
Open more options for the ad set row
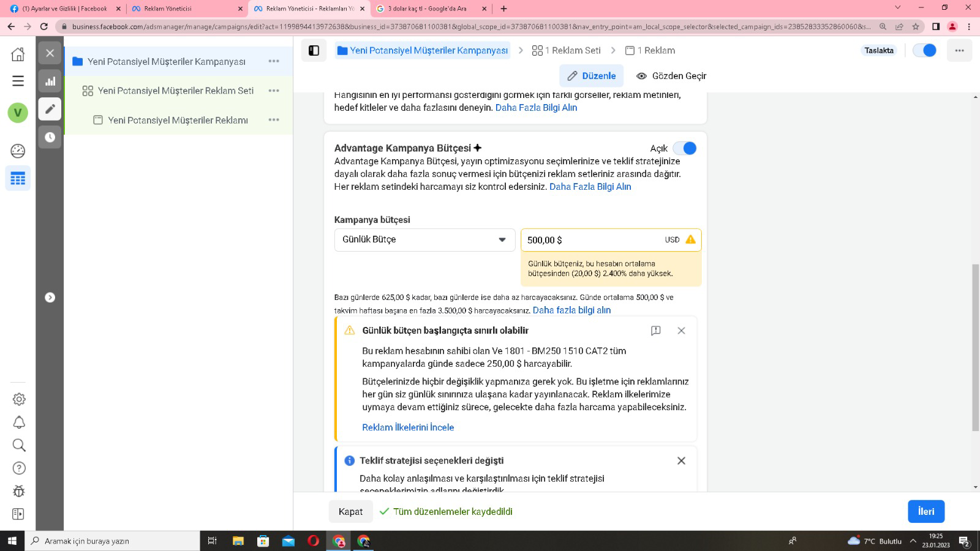274,91
